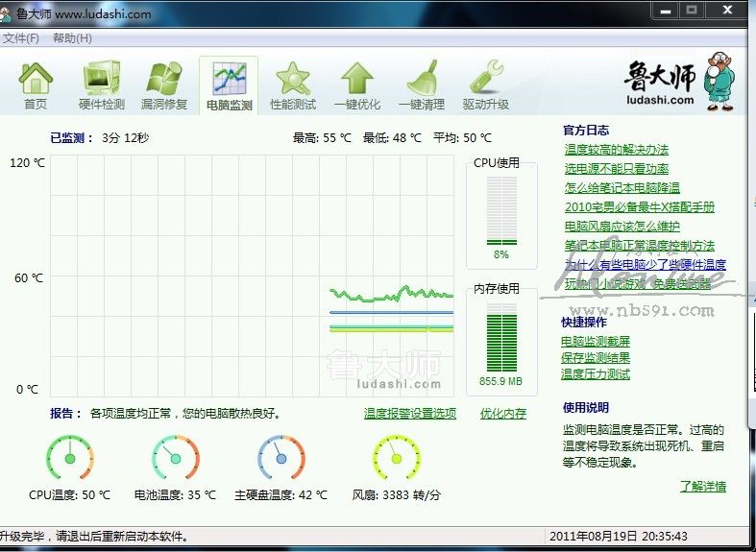The height and width of the screenshot is (552, 756).
Task: Click the 使用说明 heading
Action: point(585,407)
